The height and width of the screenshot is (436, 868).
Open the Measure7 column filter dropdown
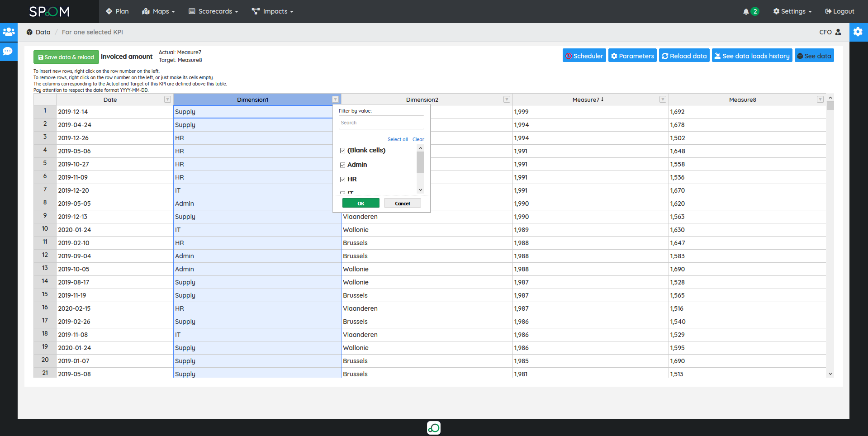pos(662,100)
